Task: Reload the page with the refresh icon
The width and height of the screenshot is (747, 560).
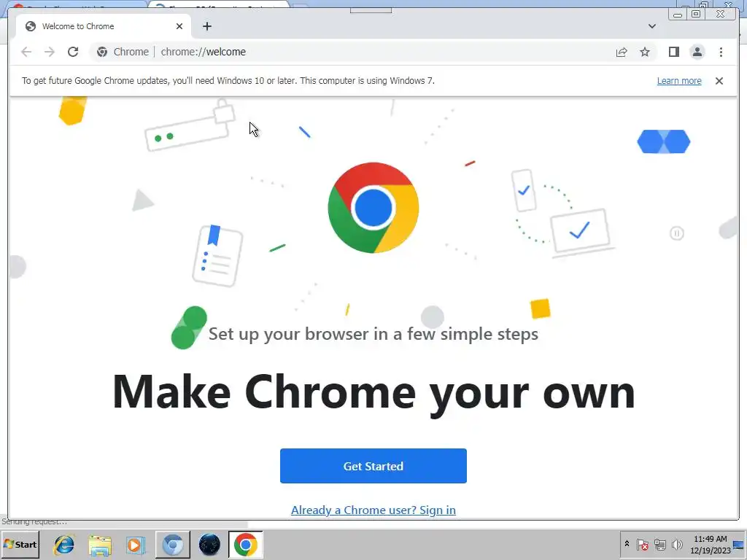Action: tap(73, 52)
